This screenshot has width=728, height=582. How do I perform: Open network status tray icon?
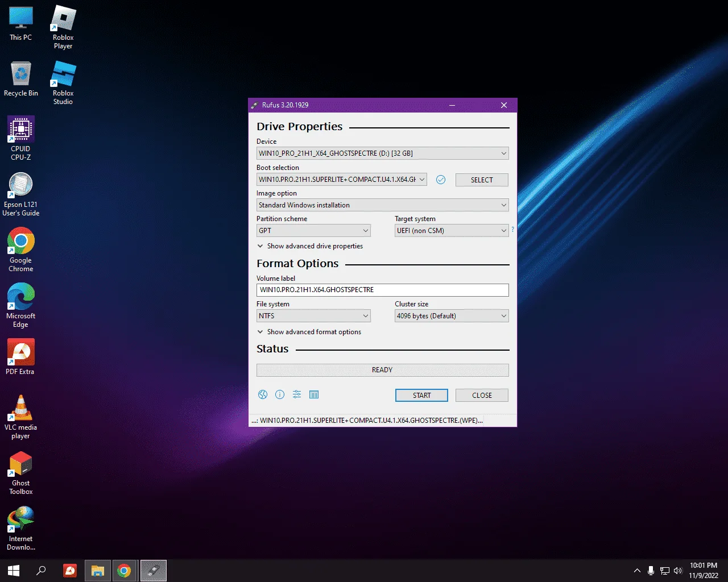point(664,571)
